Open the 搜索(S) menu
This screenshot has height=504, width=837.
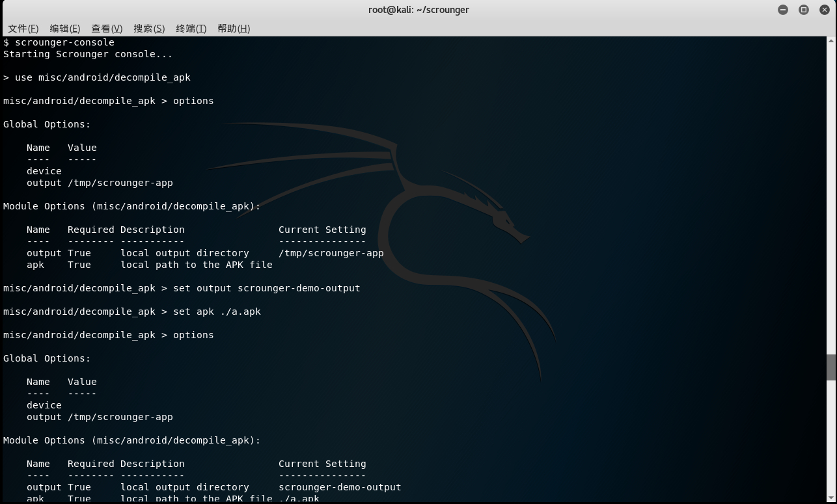tap(149, 29)
